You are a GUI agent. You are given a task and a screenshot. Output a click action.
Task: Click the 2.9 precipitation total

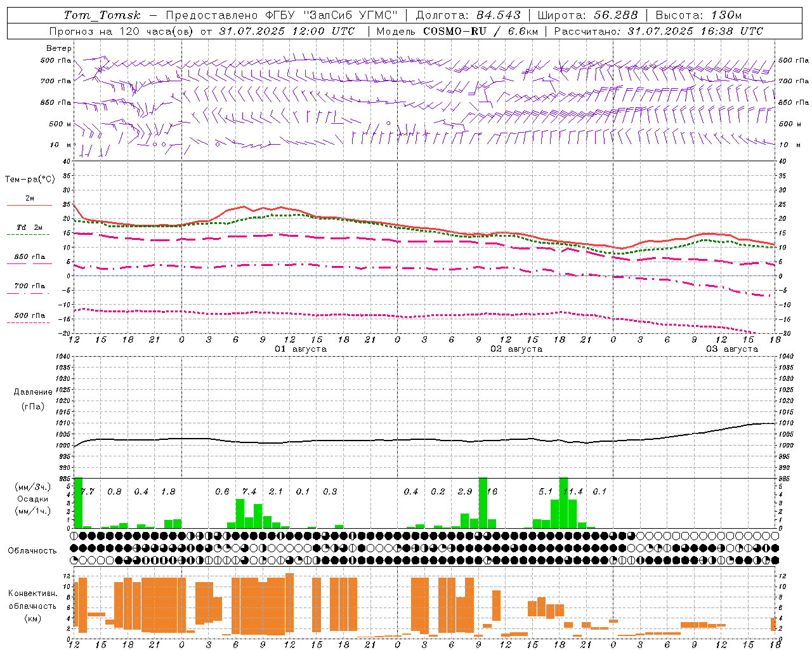point(465,492)
